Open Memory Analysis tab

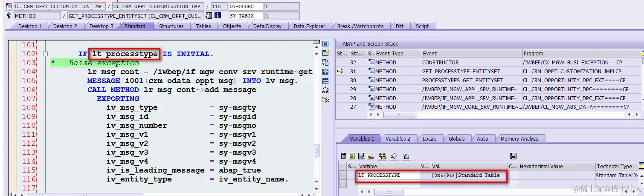[x=519, y=138]
